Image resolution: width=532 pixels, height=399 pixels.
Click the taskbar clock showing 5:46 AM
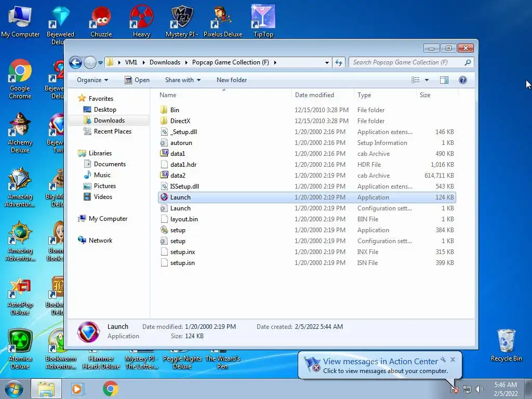pos(506,389)
